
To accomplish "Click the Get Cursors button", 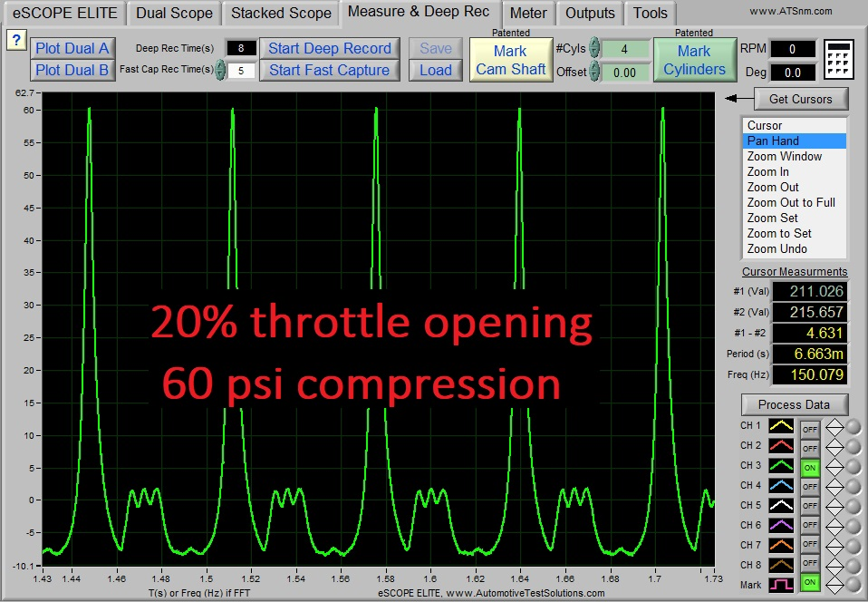I will (x=801, y=99).
